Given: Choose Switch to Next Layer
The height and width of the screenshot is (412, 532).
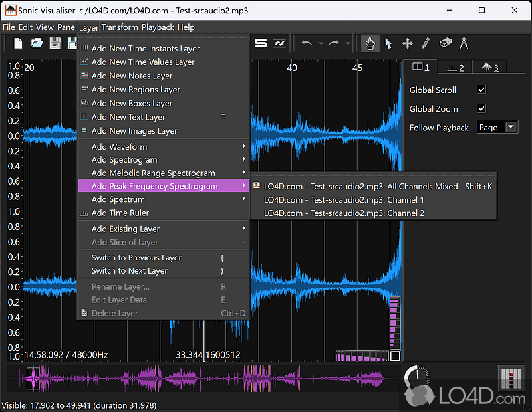Looking at the screenshot, I should click(164, 271).
